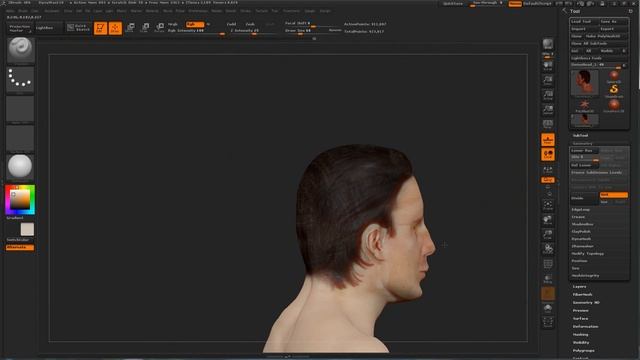Open the alpha selector box
The width and height of the screenshot is (640, 360).
click(x=20, y=109)
